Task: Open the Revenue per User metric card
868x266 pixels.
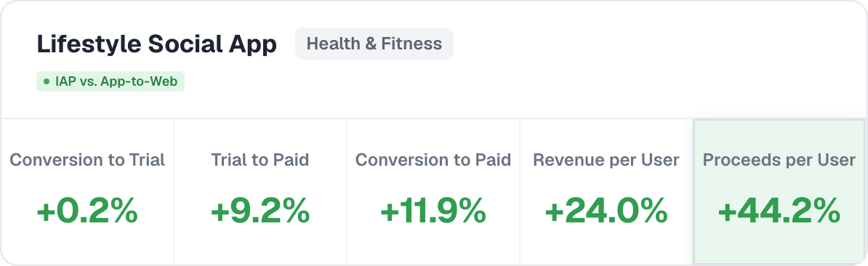Action: coord(606,192)
